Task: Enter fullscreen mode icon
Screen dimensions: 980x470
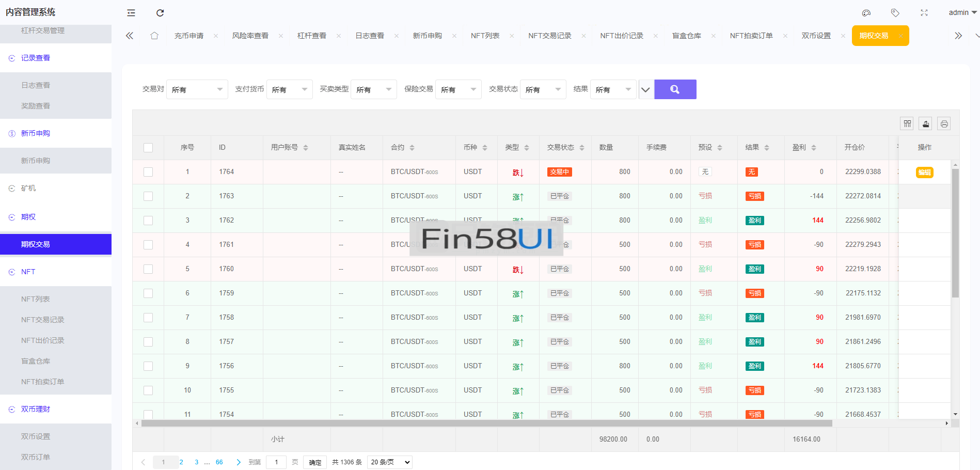Action: pos(924,13)
